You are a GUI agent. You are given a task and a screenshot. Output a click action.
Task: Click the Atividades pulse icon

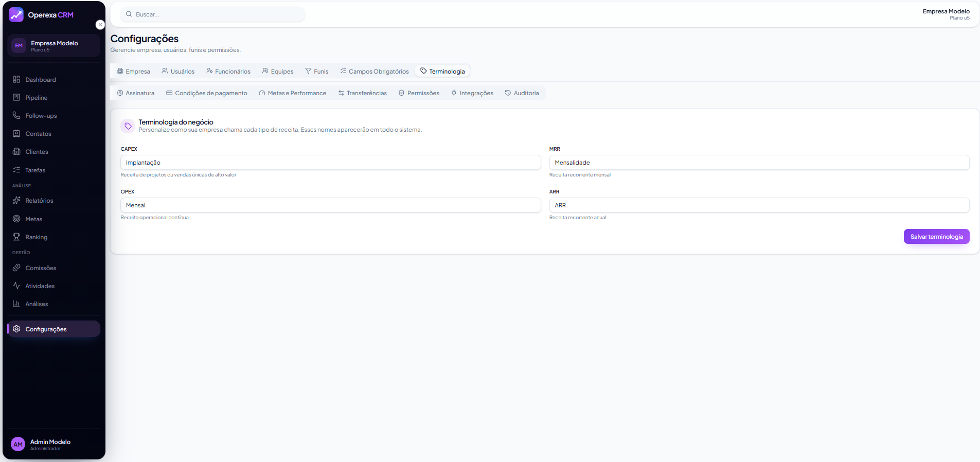point(16,286)
